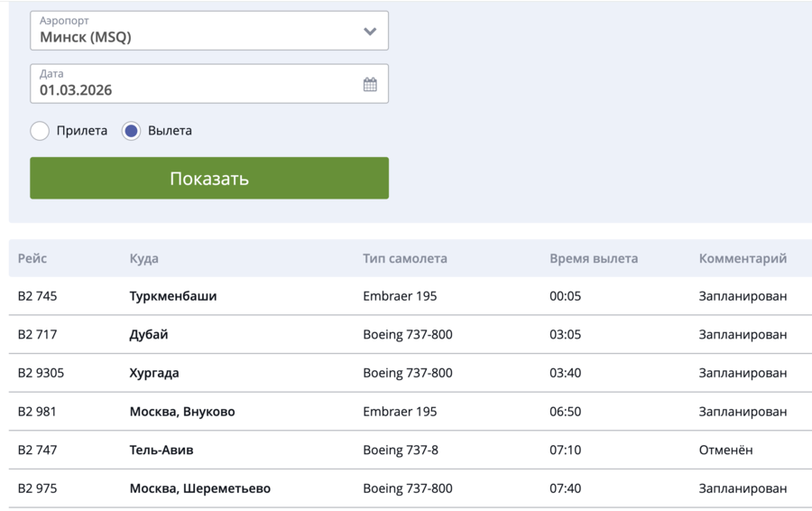The height and width of the screenshot is (511, 812).
Task: Click the Тип самолета column header
Action: tap(404, 258)
